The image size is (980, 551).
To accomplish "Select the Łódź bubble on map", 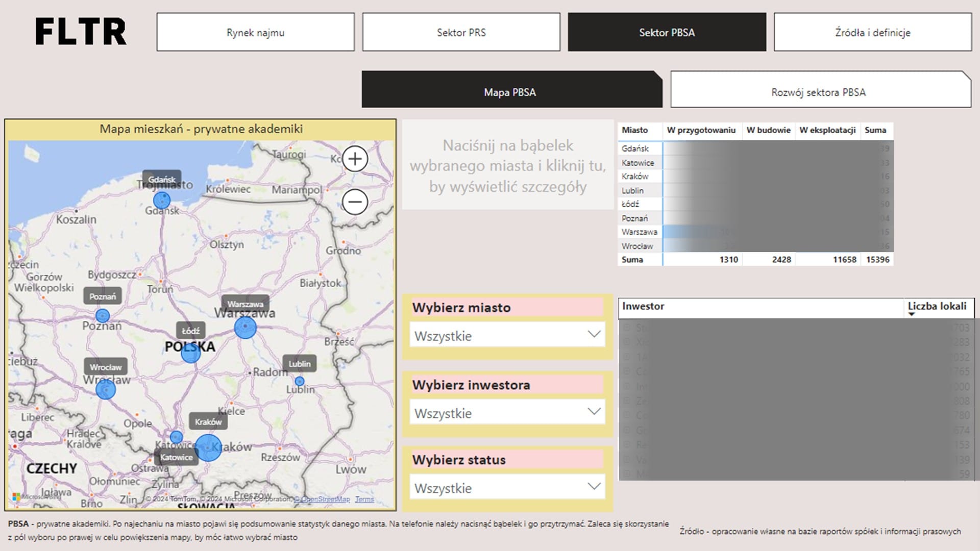I will coord(190,353).
